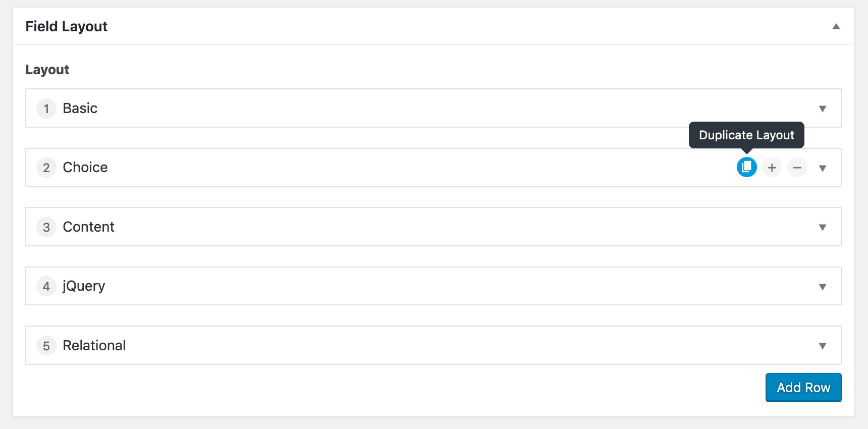The image size is (868, 429).
Task: Expand the Basic layout row
Action: 822,109
